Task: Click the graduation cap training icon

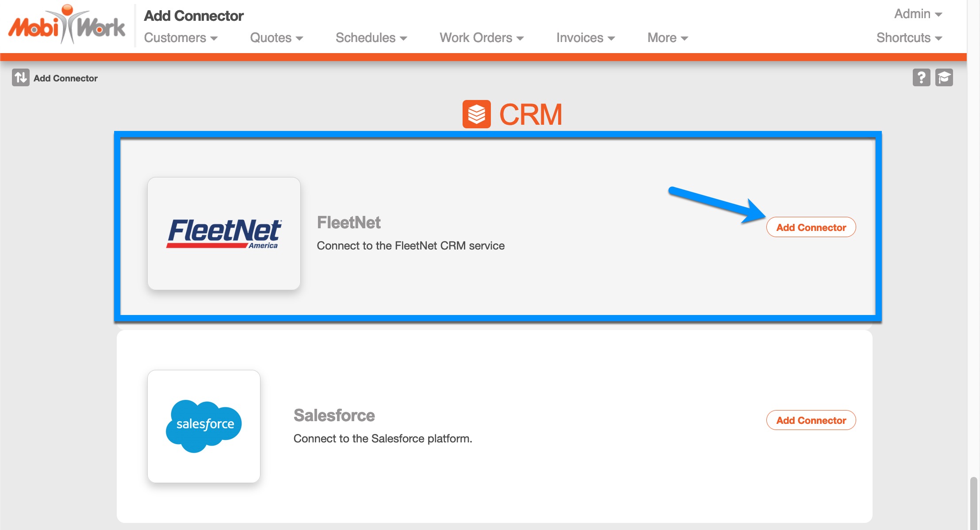Action: [944, 78]
